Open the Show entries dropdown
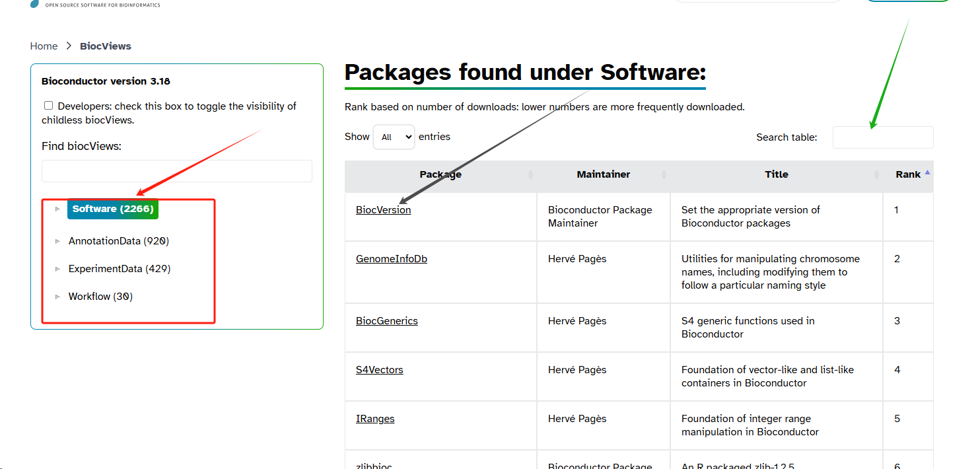980x469 pixels. (x=394, y=137)
